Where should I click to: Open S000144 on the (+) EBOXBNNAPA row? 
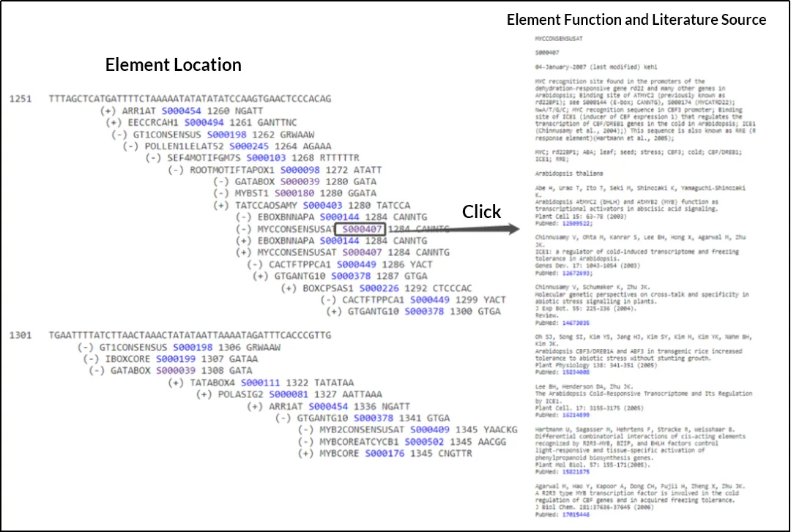tap(340, 241)
